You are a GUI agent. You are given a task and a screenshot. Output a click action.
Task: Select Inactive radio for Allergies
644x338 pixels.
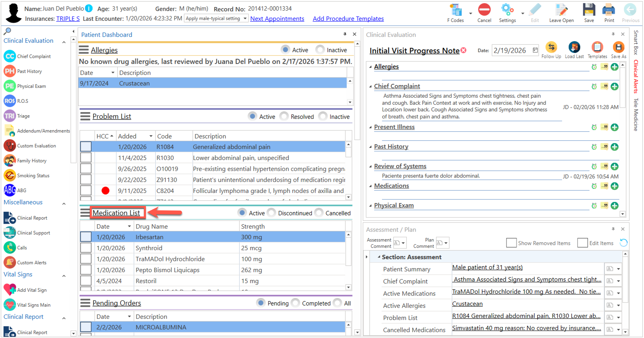point(320,50)
